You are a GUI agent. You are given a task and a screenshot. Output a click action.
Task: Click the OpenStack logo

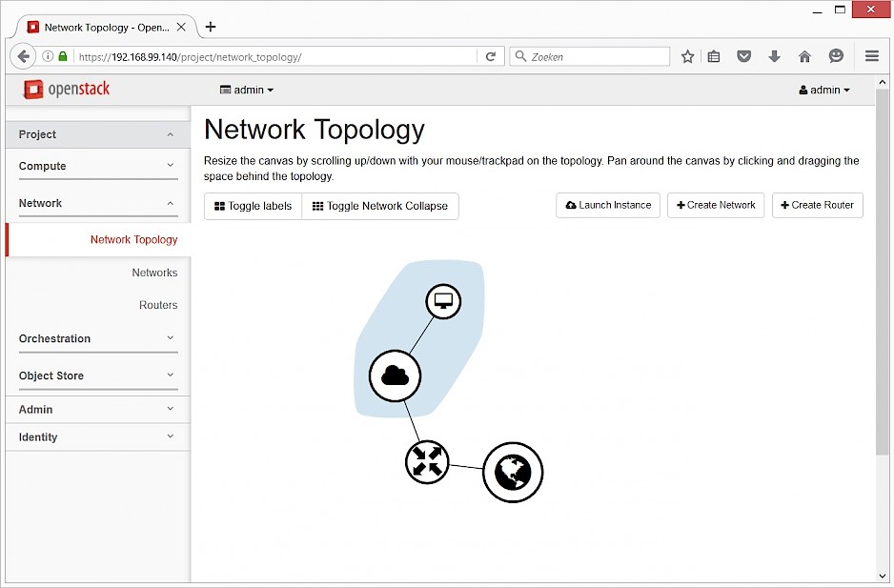[67, 90]
